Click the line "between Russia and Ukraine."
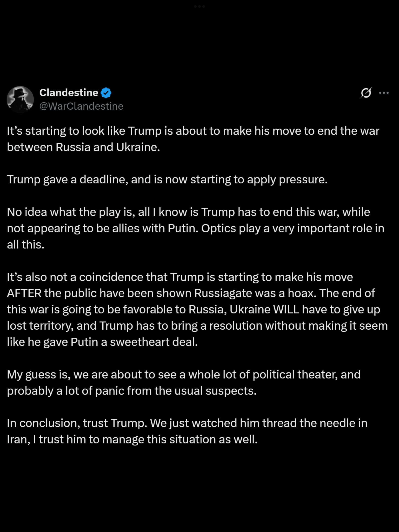Viewport: 399px width, 532px height. coord(83,147)
